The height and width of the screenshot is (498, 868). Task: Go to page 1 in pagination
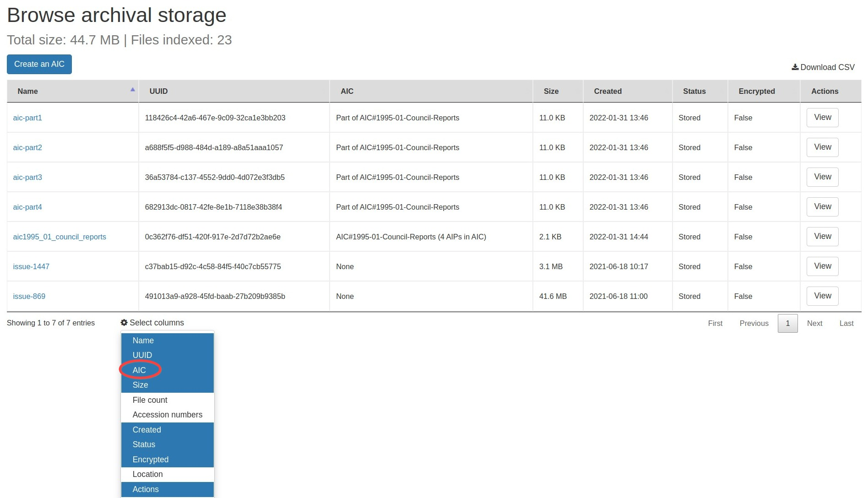coord(787,323)
